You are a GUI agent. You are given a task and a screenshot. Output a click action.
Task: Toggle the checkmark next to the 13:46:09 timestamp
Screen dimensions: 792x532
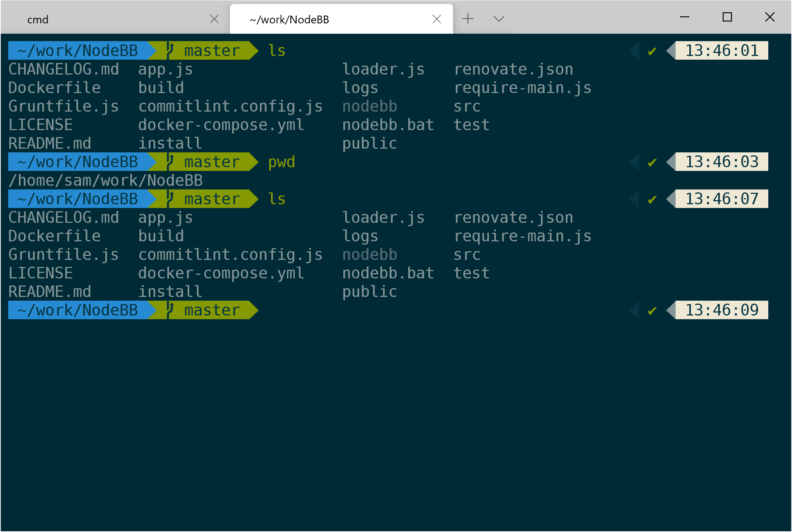652,311
